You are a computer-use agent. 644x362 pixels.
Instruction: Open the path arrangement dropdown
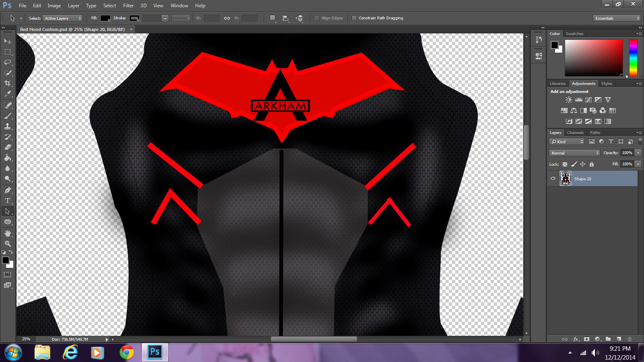pyautogui.click(x=299, y=19)
